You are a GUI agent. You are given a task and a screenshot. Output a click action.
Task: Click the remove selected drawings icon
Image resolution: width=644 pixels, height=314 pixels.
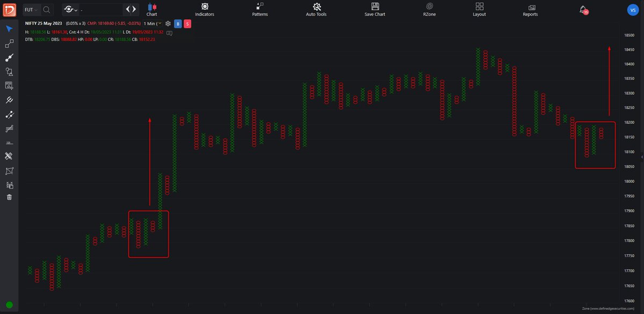tap(9, 185)
